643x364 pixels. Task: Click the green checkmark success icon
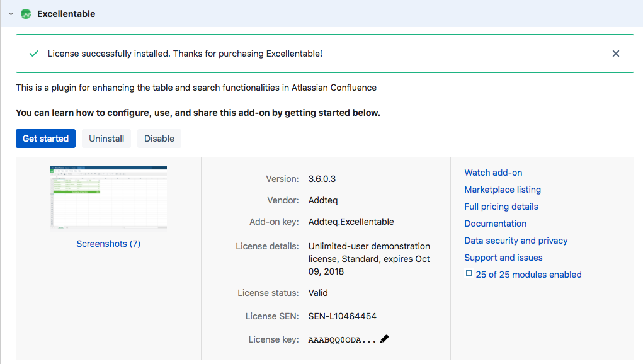click(34, 54)
